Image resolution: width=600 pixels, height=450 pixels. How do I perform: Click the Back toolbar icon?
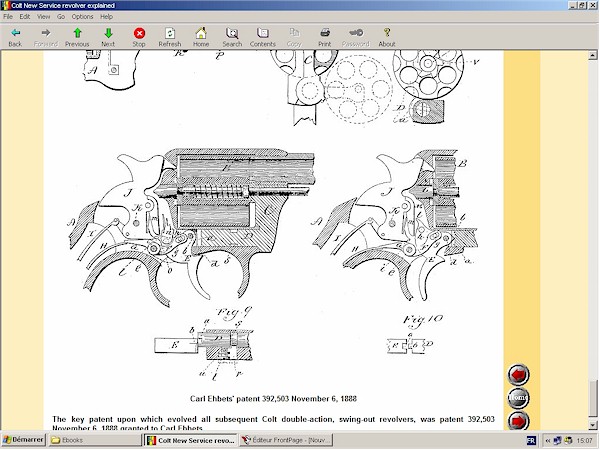[x=15, y=37]
